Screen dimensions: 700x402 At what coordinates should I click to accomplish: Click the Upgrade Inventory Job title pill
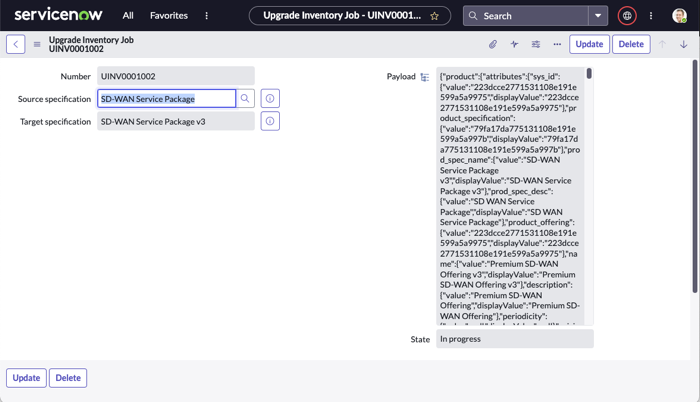click(x=350, y=16)
